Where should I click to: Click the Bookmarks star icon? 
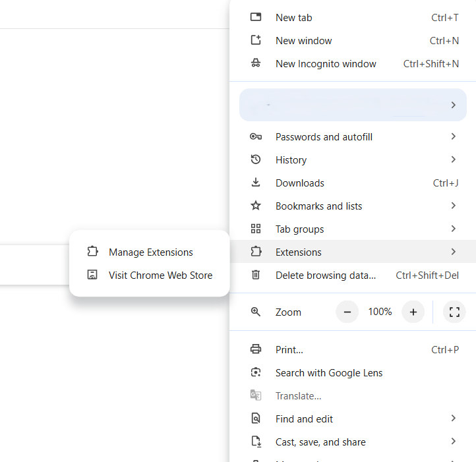tap(256, 206)
